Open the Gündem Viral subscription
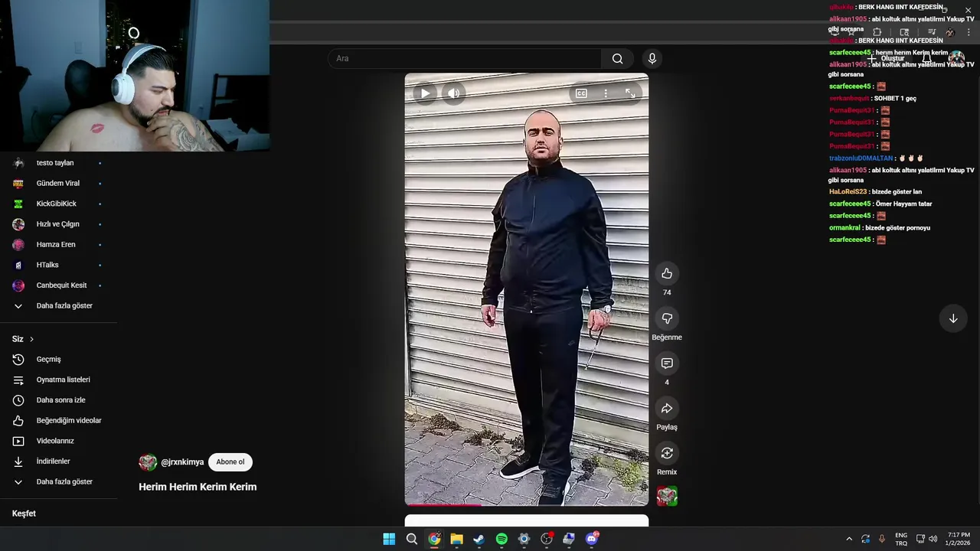 coord(59,184)
